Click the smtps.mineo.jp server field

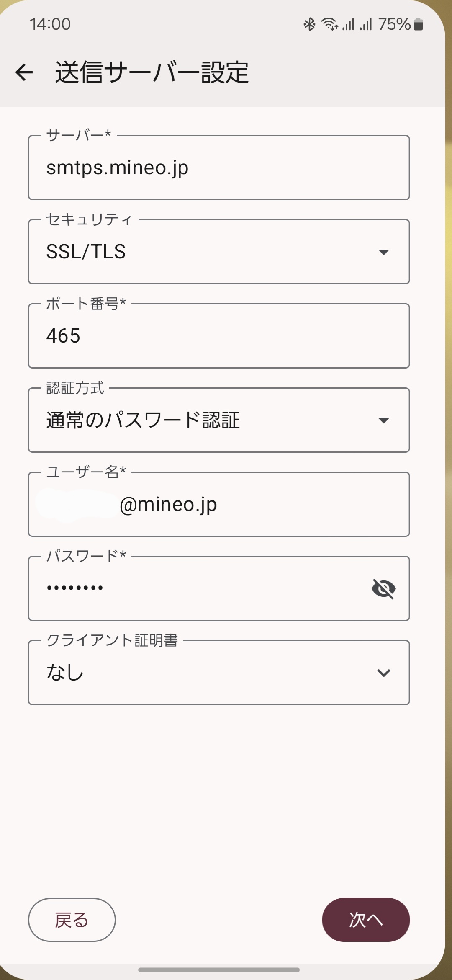click(218, 168)
